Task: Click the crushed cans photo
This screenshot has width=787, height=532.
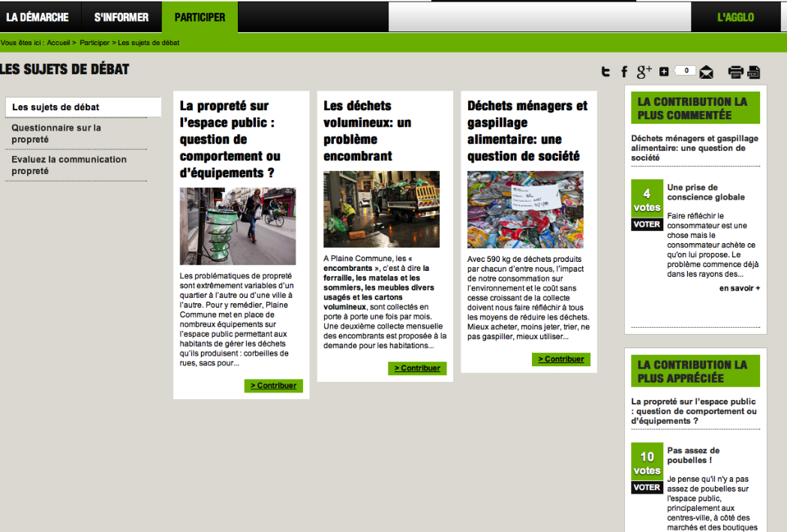Action: pos(525,210)
